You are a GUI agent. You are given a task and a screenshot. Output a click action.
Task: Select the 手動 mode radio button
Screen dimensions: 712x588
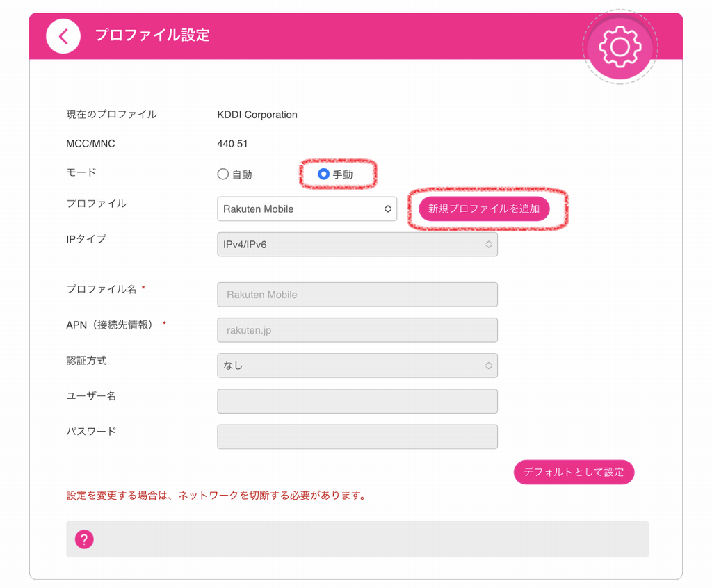(x=323, y=174)
